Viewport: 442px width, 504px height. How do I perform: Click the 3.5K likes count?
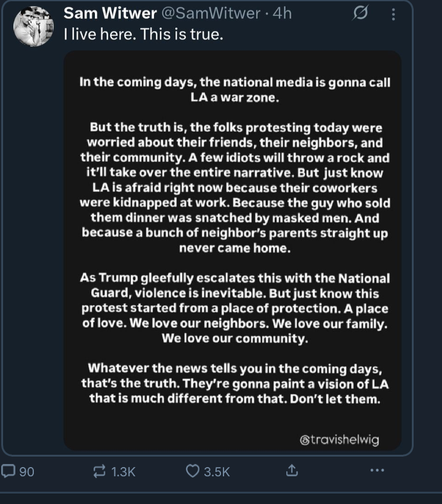pyautogui.click(x=217, y=472)
